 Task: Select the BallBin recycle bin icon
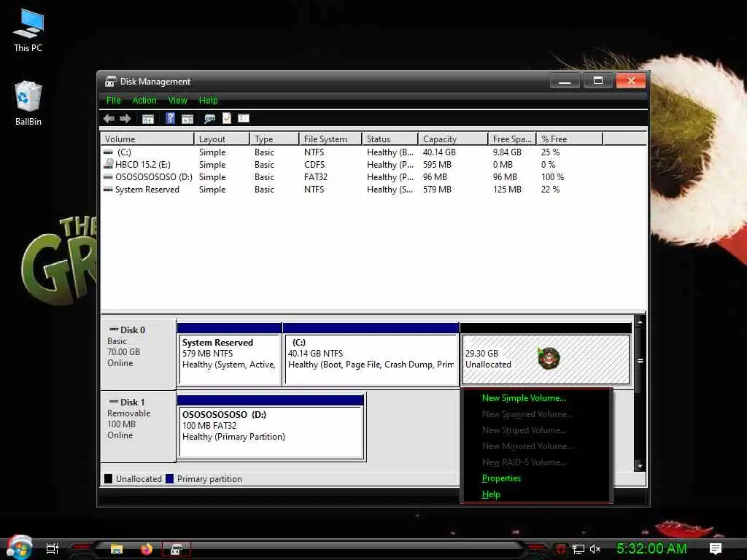tap(28, 104)
